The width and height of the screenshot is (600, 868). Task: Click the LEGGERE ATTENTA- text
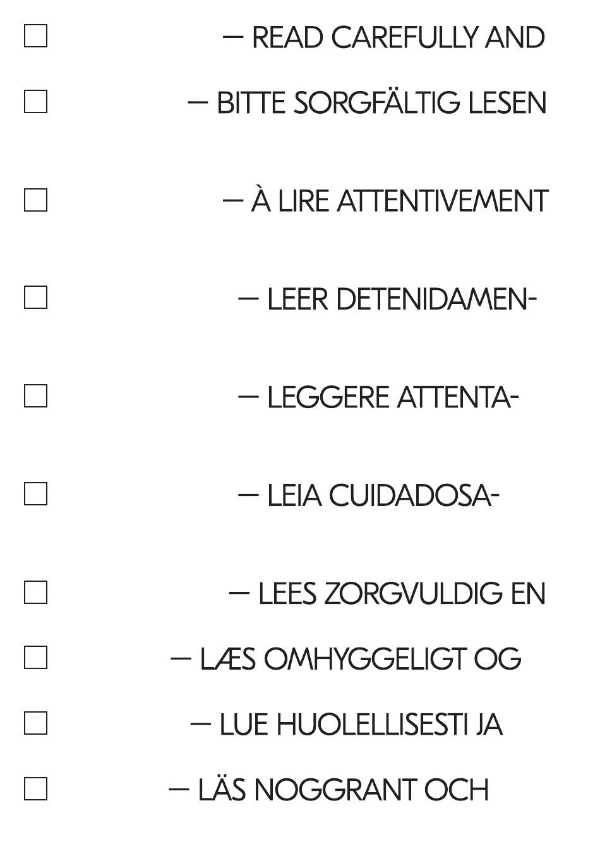pyautogui.click(x=393, y=398)
